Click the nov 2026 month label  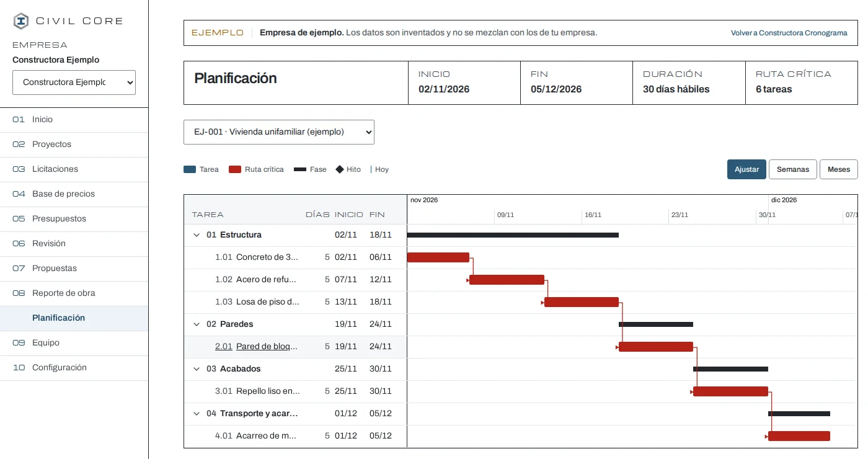424,200
